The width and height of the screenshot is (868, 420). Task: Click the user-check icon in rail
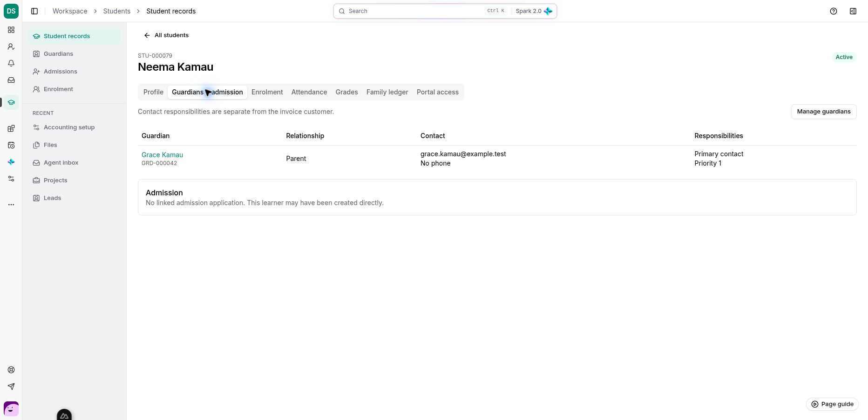11,47
